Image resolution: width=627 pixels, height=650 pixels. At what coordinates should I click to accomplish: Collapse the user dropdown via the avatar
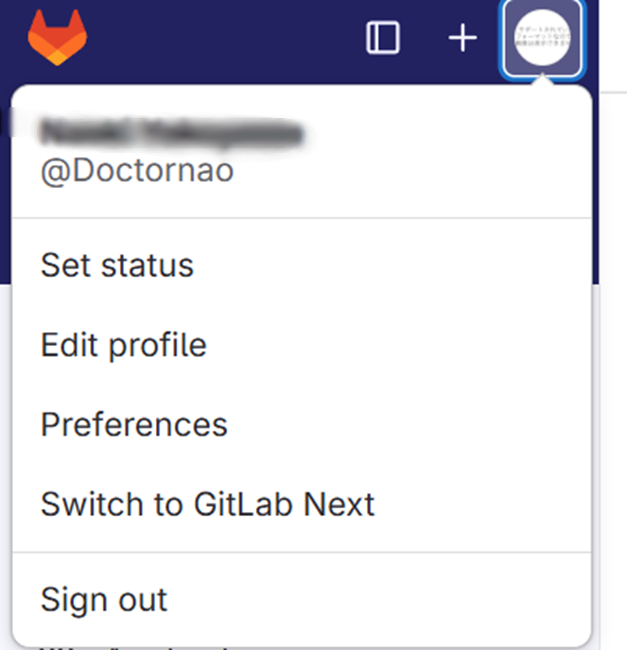tap(542, 38)
